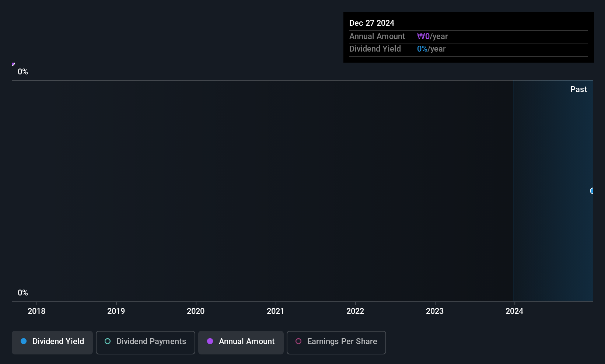Click the 2022 x-axis label

pos(355,311)
